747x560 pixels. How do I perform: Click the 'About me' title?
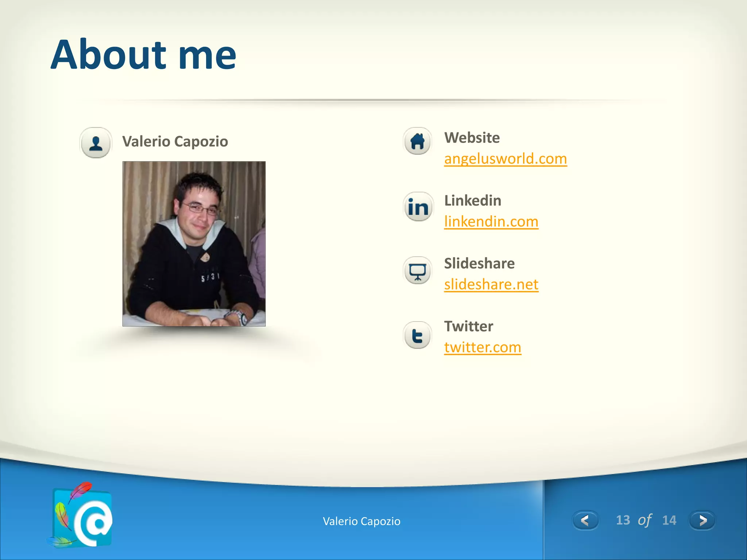144,55
